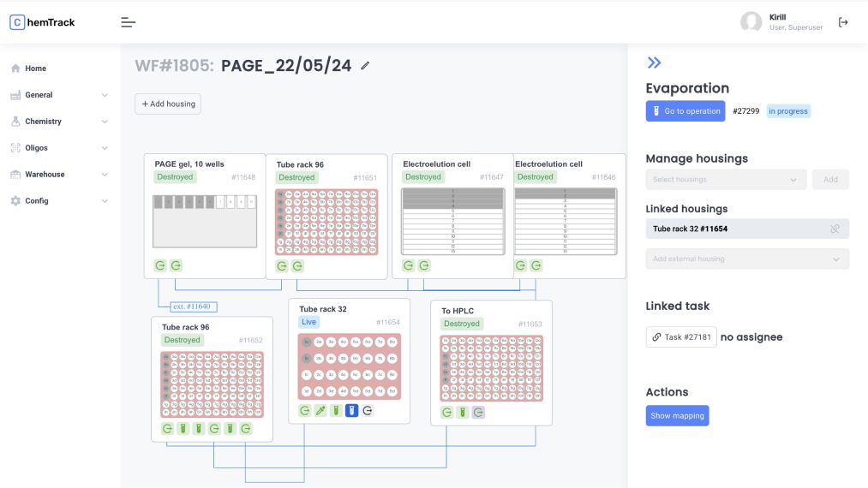Click the in progress status badge

click(x=788, y=111)
